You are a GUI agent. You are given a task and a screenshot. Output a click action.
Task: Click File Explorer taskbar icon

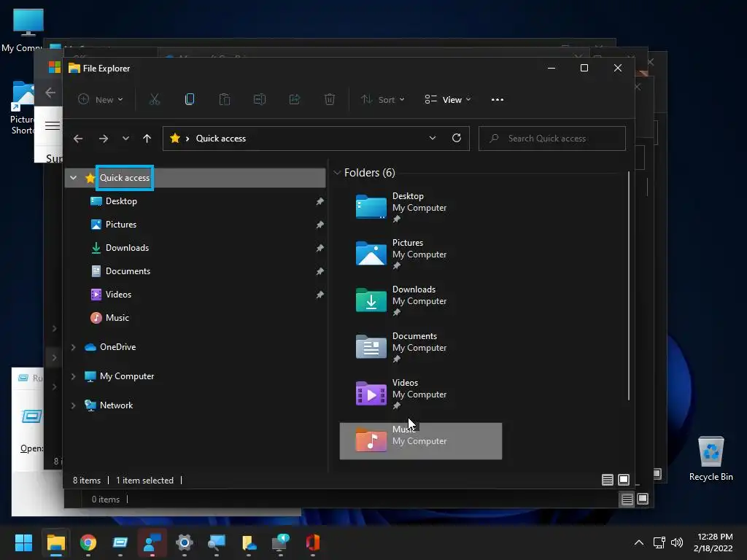tap(55, 542)
